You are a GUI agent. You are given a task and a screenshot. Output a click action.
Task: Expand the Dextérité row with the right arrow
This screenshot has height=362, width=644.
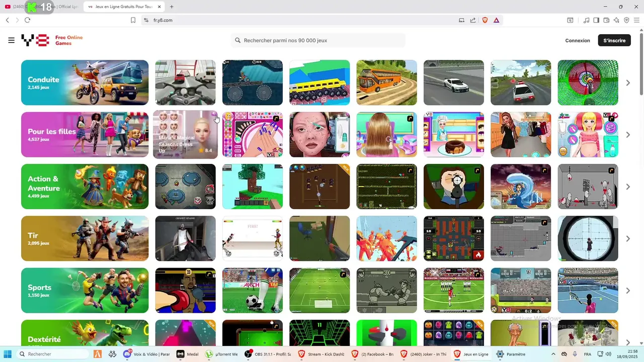coord(628,342)
